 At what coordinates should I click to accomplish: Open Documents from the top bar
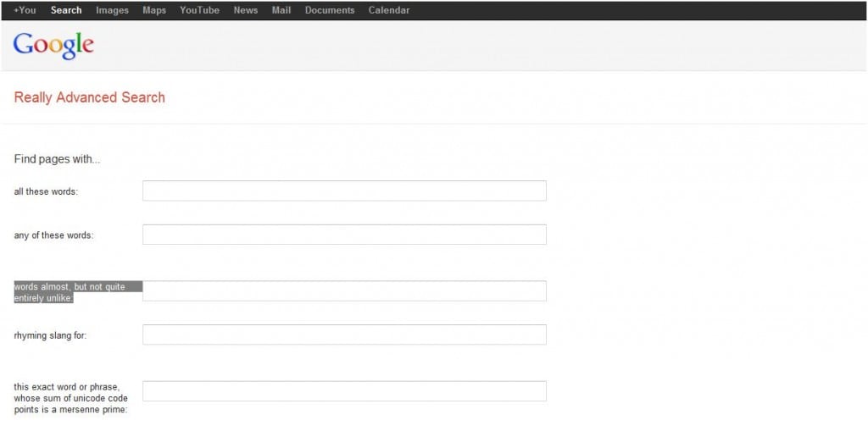(330, 10)
